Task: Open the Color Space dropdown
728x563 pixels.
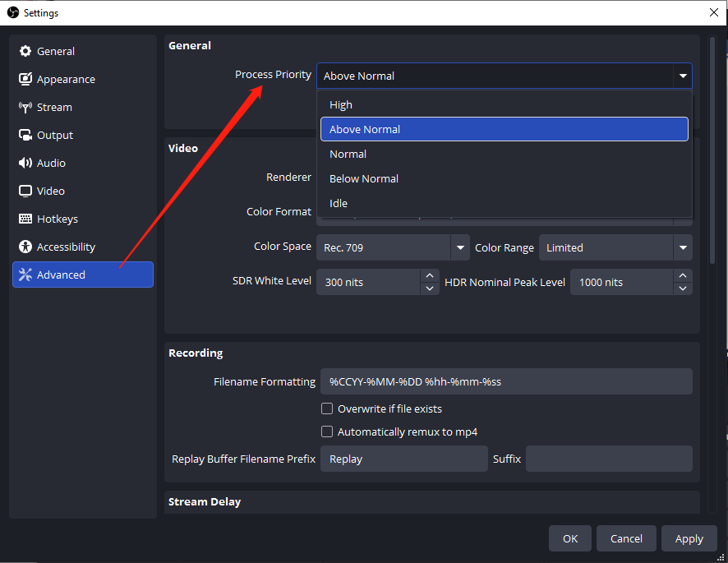Action: coord(460,247)
